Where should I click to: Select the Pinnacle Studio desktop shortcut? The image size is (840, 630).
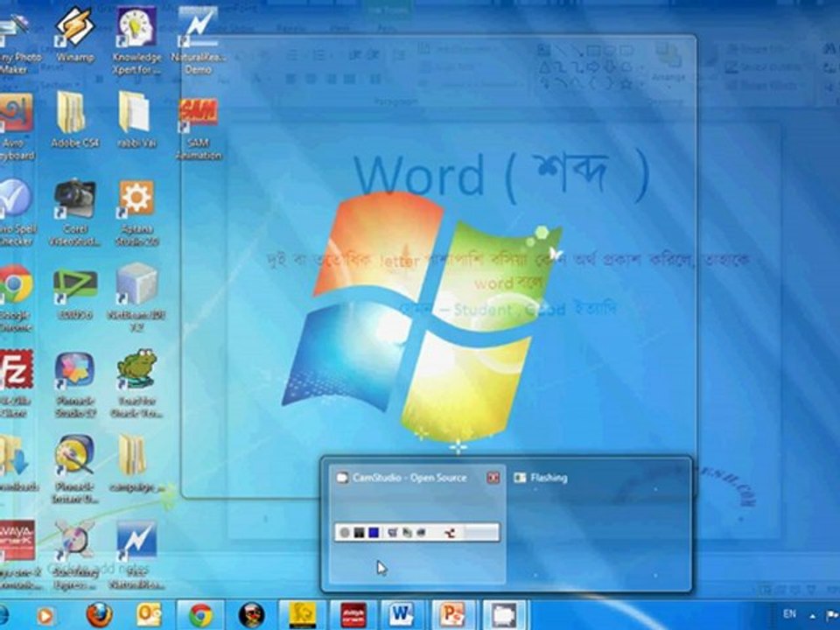(x=75, y=383)
